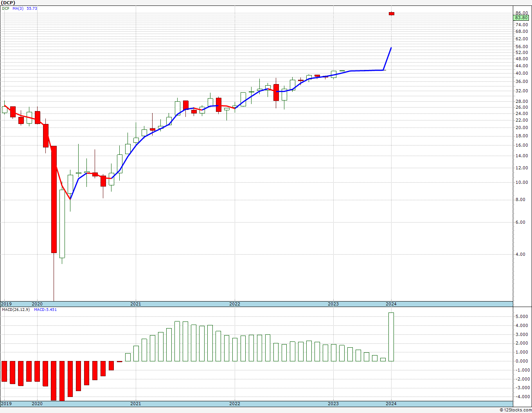The width and height of the screenshot is (532, 413).
Task: Select 2022 on the MACD panel time axis
Action: (235, 404)
